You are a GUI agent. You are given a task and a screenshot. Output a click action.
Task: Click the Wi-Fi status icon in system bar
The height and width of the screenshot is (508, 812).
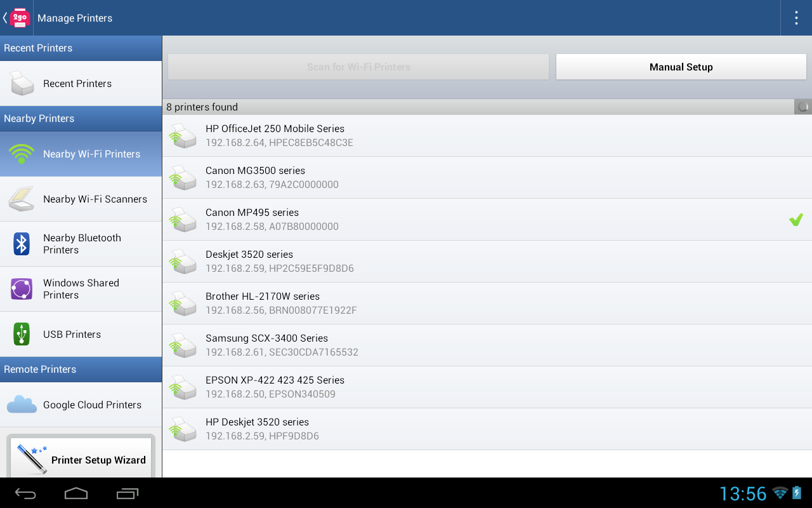tap(780, 493)
